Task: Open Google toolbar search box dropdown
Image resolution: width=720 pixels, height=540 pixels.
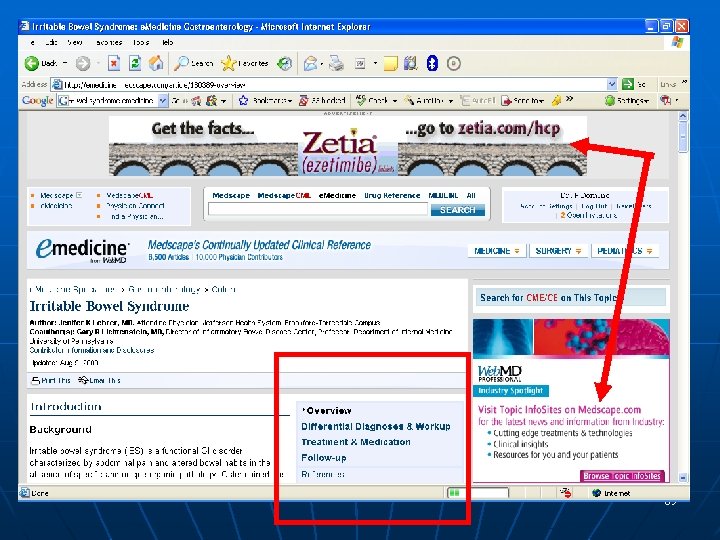Action: point(163,101)
